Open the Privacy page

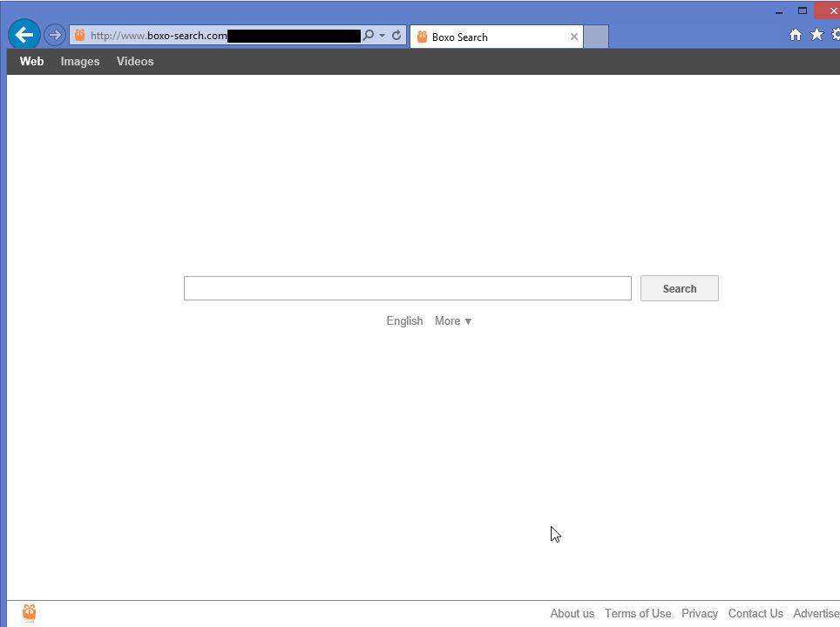pyautogui.click(x=700, y=613)
